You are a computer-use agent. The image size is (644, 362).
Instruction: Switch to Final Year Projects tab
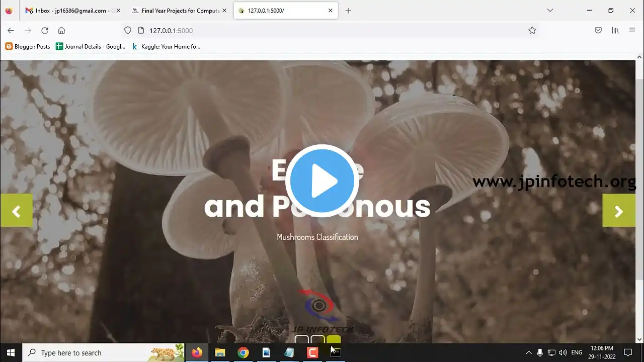click(179, 11)
